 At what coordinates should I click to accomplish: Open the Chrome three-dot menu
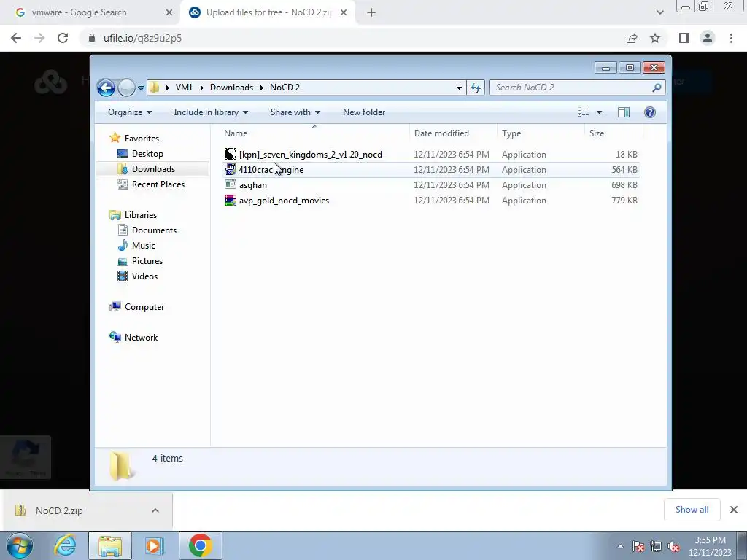731,38
